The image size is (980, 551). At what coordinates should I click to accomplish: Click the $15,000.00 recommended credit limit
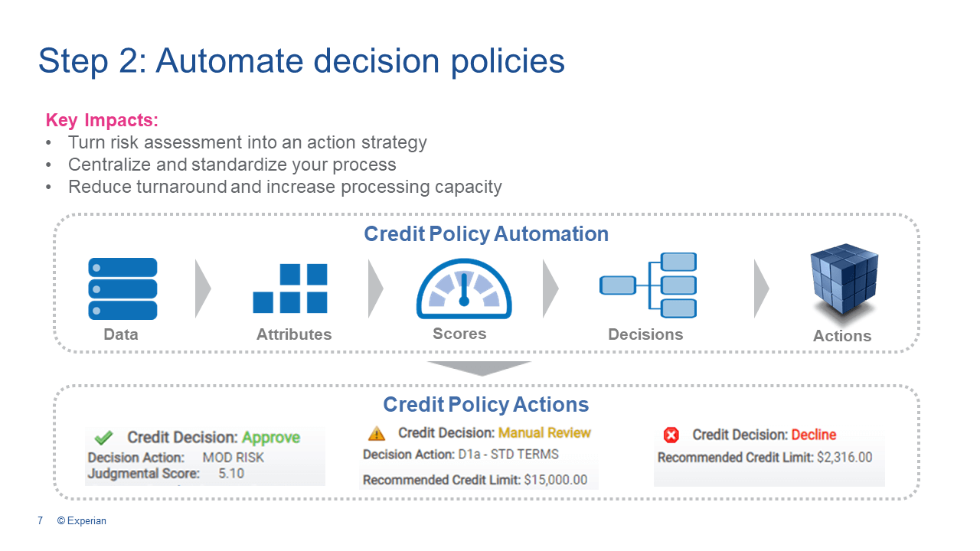[556, 480]
